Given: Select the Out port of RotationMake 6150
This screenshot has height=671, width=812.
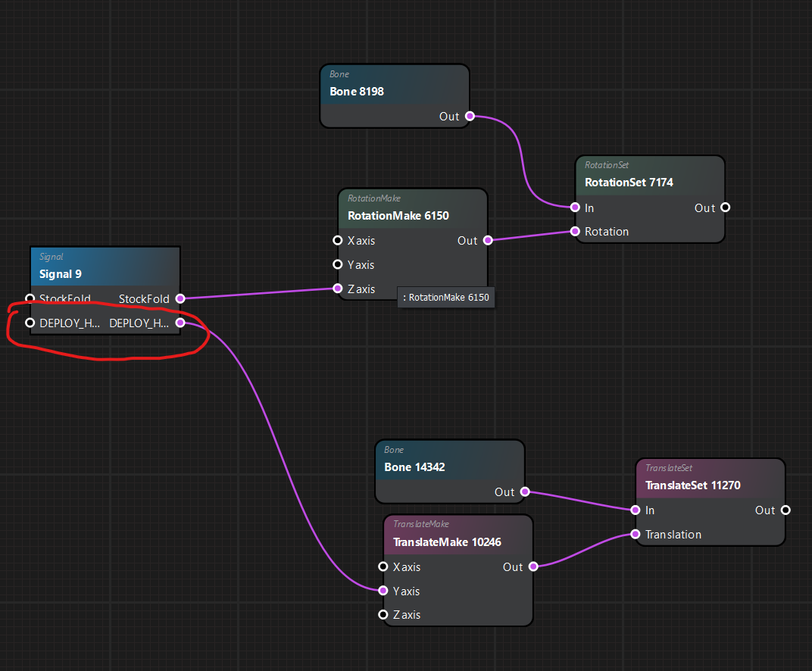Looking at the screenshot, I should [x=488, y=240].
